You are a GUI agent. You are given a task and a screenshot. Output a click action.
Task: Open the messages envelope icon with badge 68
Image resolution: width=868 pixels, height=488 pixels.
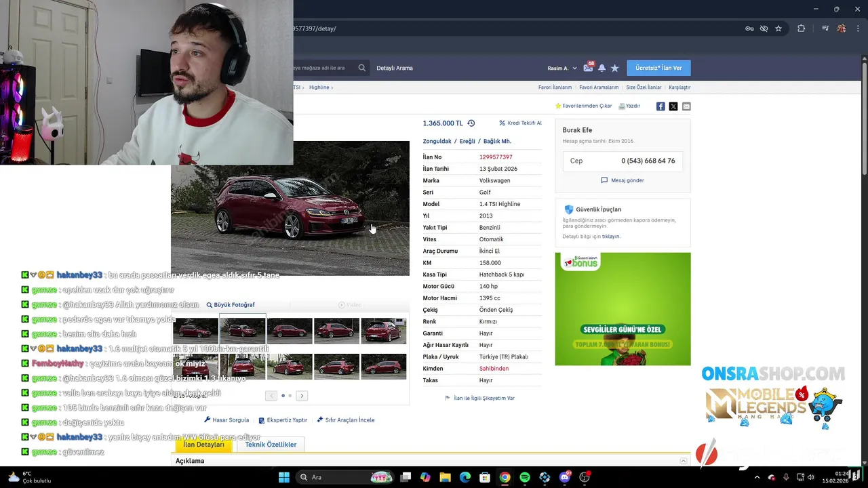pyautogui.click(x=588, y=68)
